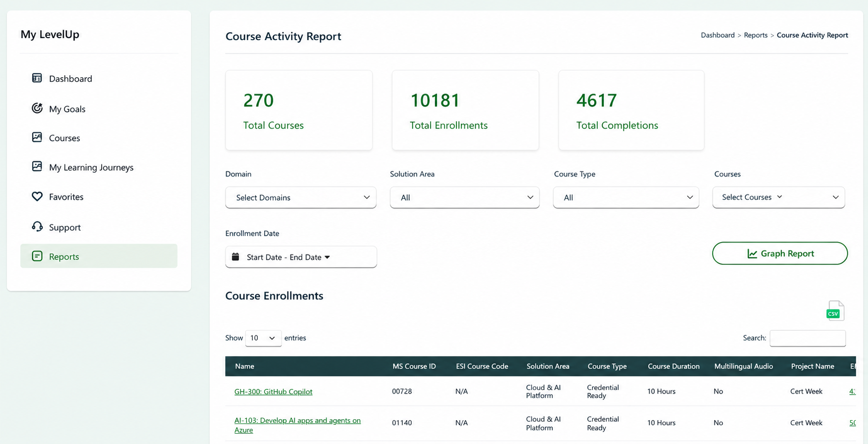
Task: Click the Course Activity Report breadcrumb text
Action: pos(812,35)
